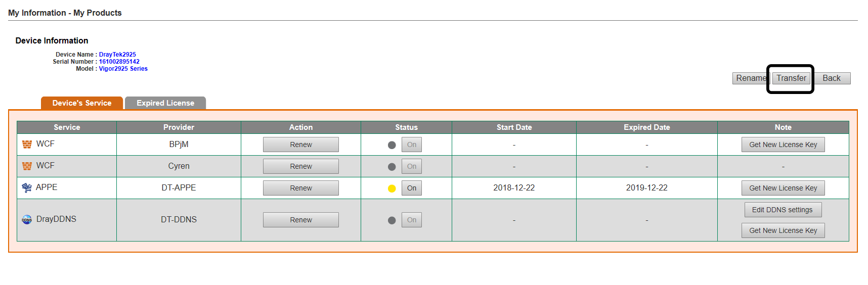Image resolution: width=868 pixels, height=285 pixels.
Task: Renew the DT-APPE service
Action: pyautogui.click(x=301, y=188)
